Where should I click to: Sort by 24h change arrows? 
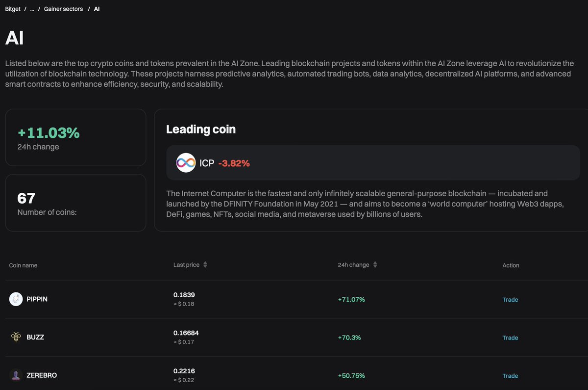[x=375, y=265]
